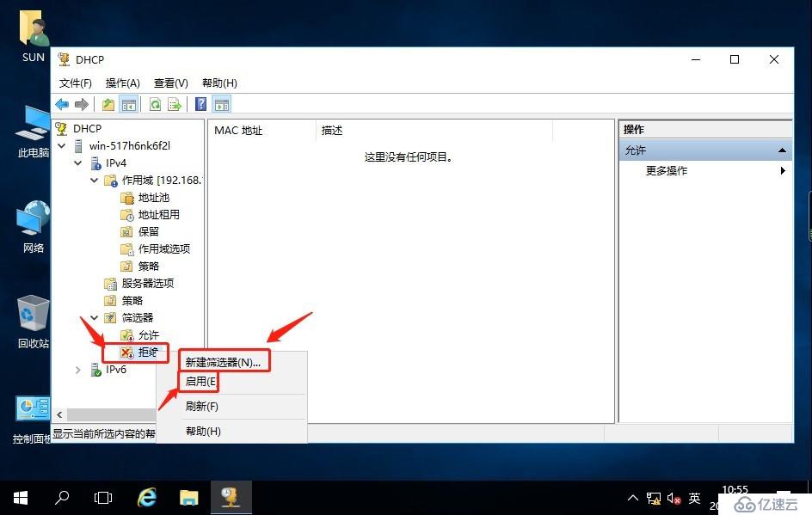Click the Export list toolbar icon
Viewport: 812px width, 515px height.
(175, 105)
